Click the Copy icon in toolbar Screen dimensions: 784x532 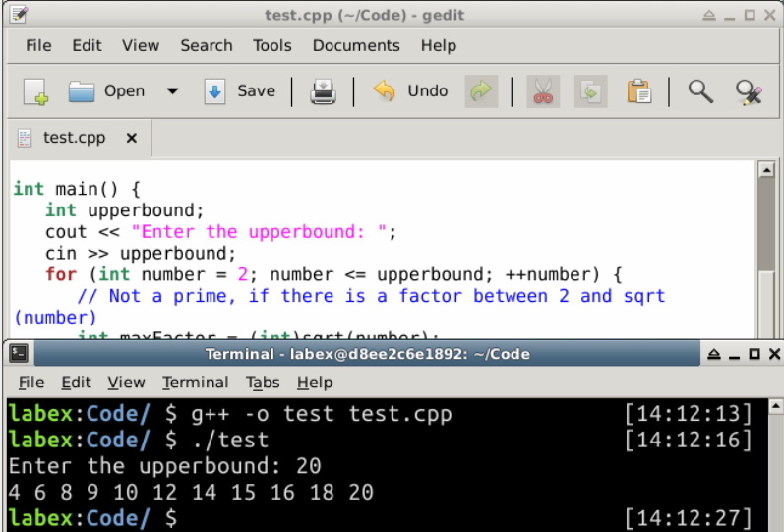590,91
